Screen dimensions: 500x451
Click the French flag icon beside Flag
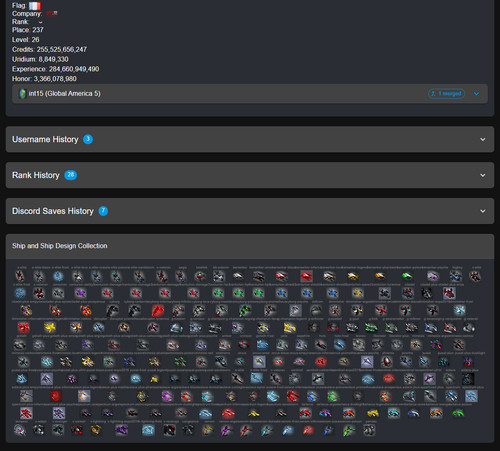point(35,6)
